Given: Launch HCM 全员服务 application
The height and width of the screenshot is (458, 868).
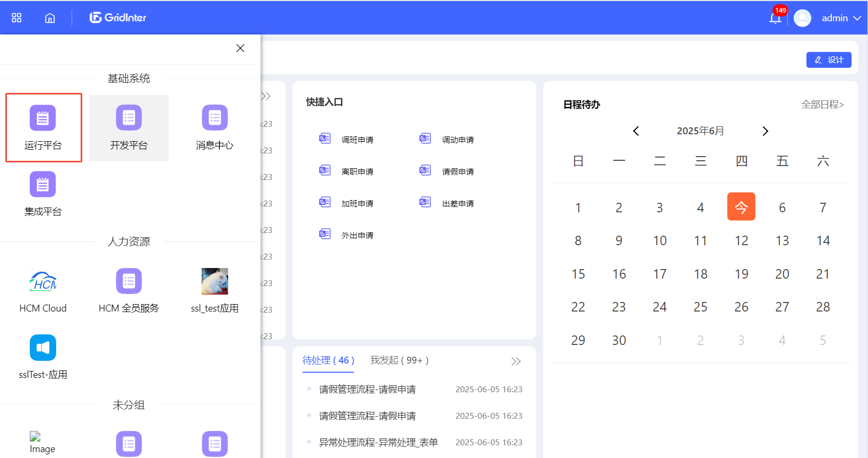Looking at the screenshot, I should tap(129, 291).
